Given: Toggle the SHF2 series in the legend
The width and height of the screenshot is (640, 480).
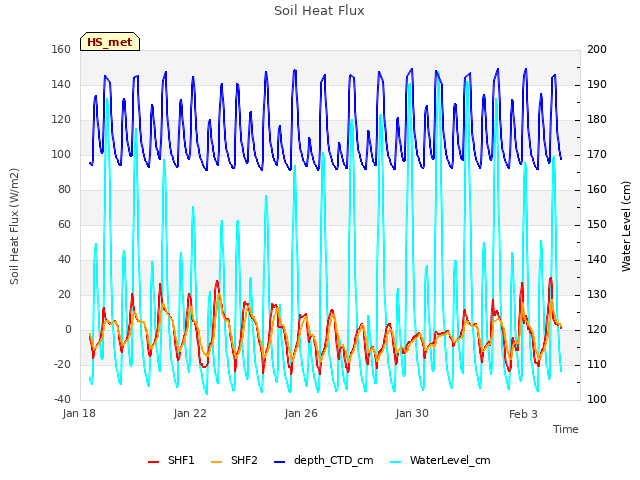Looking at the screenshot, I should click(x=234, y=460).
